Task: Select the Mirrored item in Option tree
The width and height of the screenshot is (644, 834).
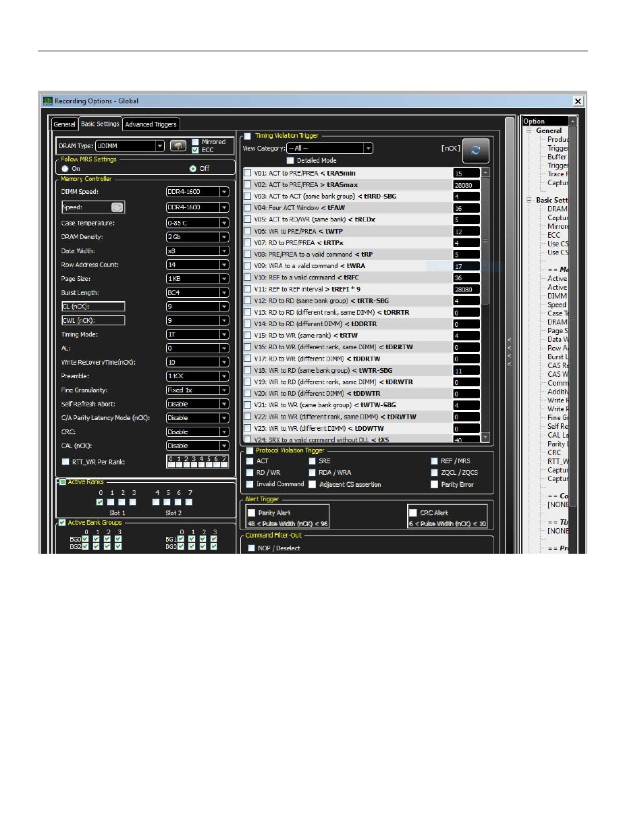Action: 558,227
